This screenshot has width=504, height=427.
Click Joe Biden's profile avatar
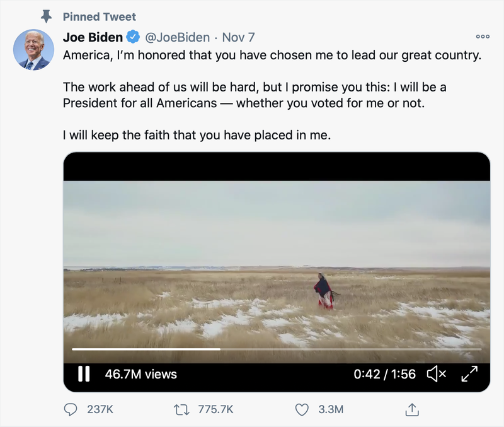[x=35, y=49]
